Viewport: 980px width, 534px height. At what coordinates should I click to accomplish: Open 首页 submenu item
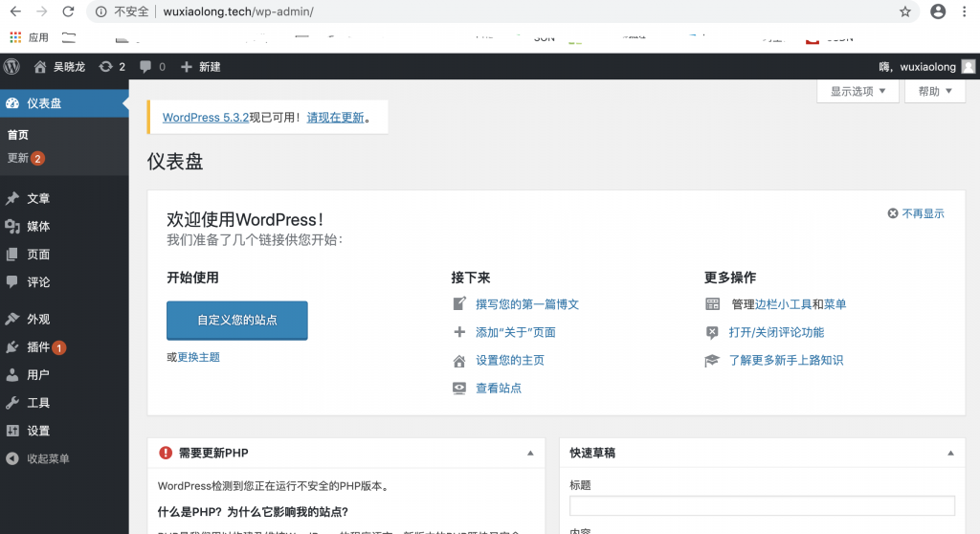18,135
